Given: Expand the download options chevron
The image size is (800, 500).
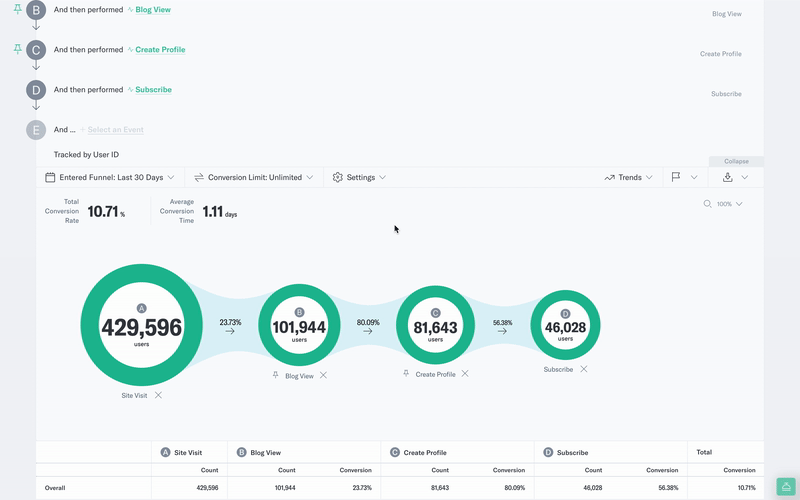Looking at the screenshot, I should [745, 177].
